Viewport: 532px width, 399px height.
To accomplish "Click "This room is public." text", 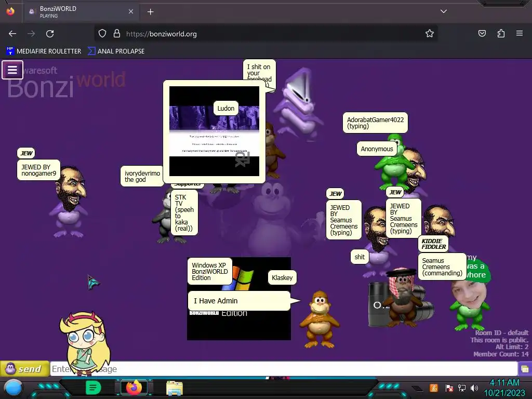I will 499,340.
